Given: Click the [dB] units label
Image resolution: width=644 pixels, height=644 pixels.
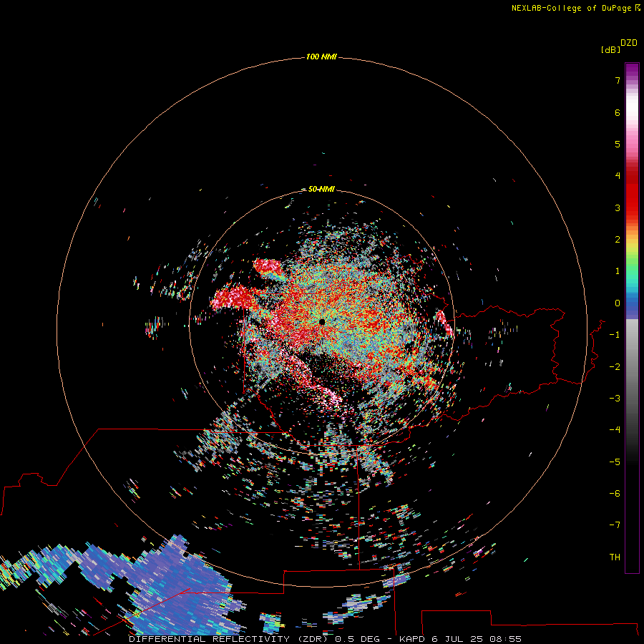Looking at the screenshot, I should pyautogui.click(x=611, y=49).
